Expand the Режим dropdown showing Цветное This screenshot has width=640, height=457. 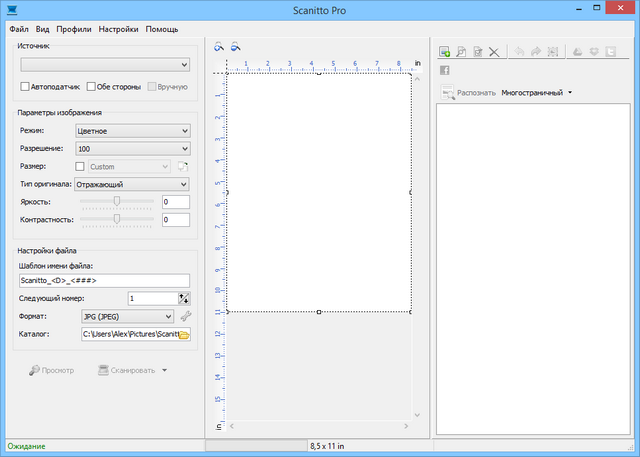tap(132, 130)
